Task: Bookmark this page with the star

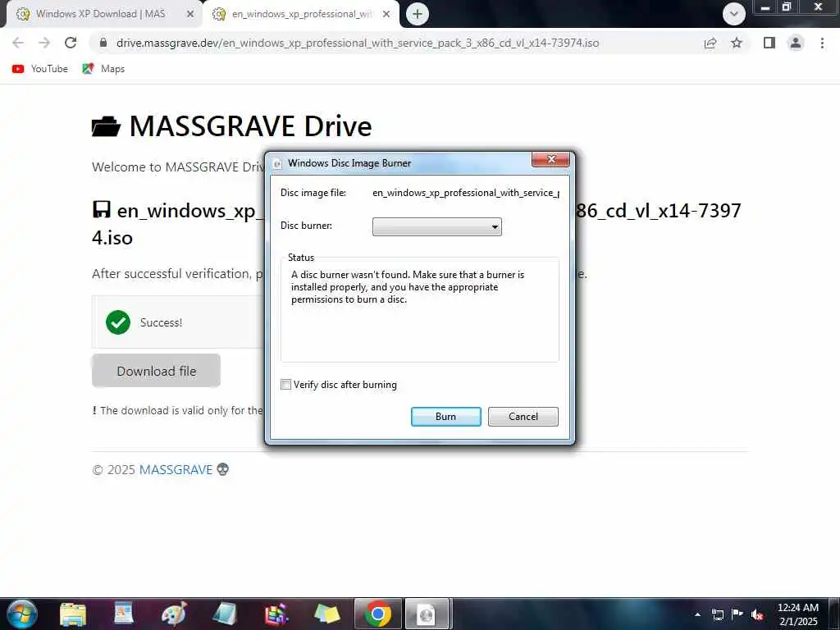Action: tap(737, 43)
